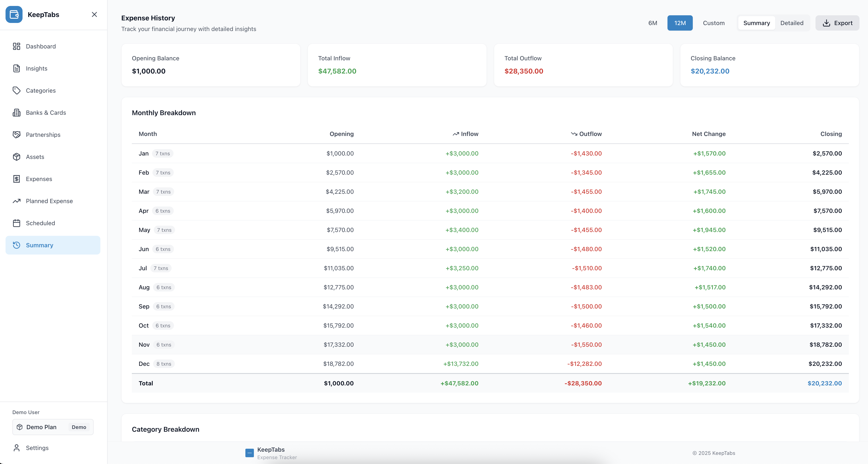The image size is (868, 464).
Task: Enable the 12M period toggle
Action: pos(680,23)
